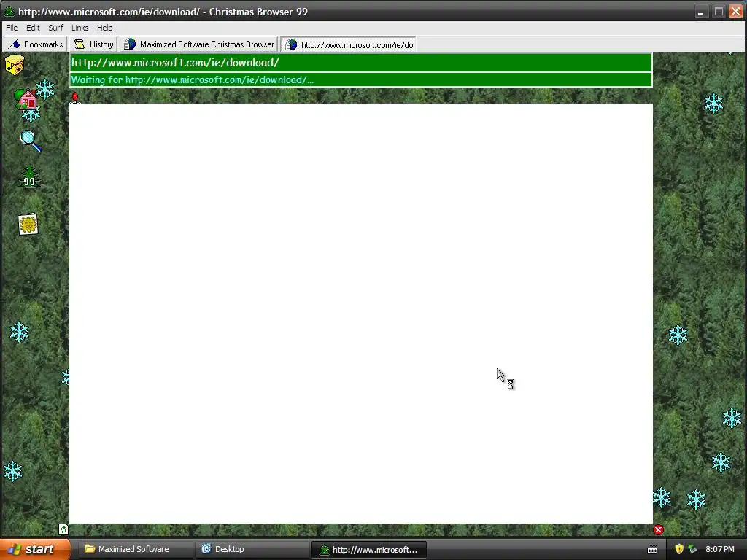Open the History toolbar button

tap(93, 44)
